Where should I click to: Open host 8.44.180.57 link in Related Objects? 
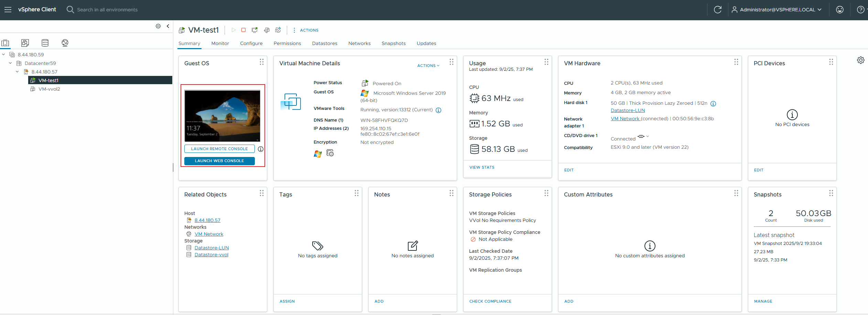207,220
